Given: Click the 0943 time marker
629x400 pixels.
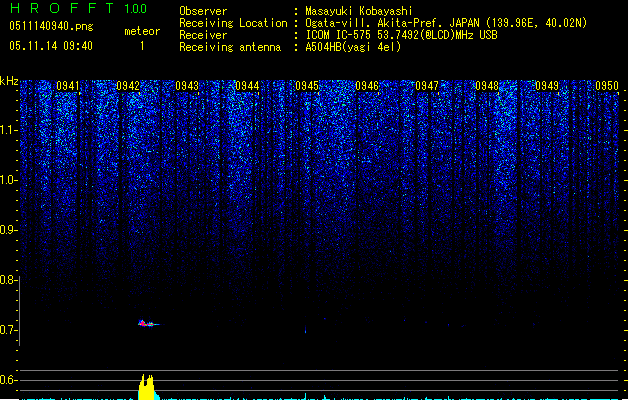Looking at the screenshot, I should [x=187, y=86].
